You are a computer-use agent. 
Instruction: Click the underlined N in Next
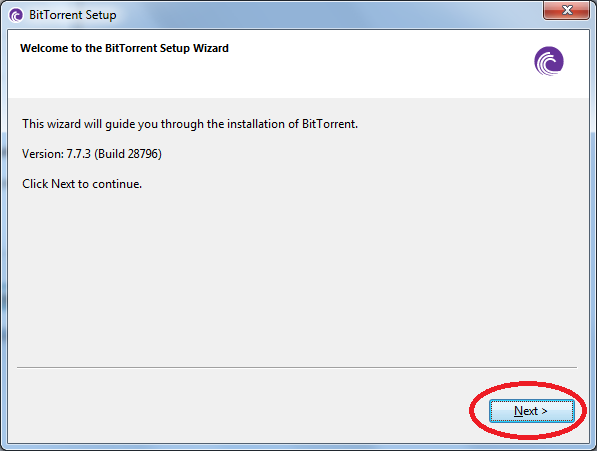coord(518,411)
